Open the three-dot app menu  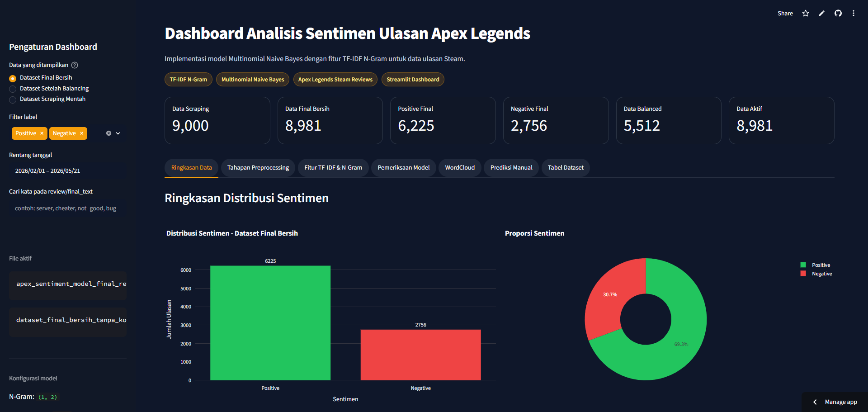point(854,14)
